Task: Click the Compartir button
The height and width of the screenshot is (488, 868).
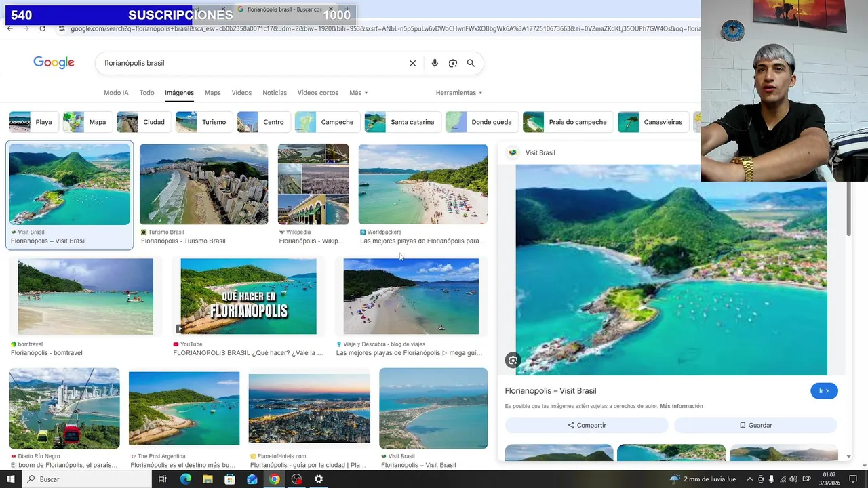Action: tap(587, 425)
